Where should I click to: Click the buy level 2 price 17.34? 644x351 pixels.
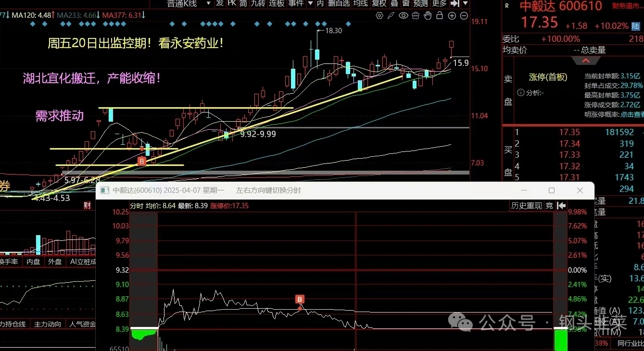(x=569, y=143)
